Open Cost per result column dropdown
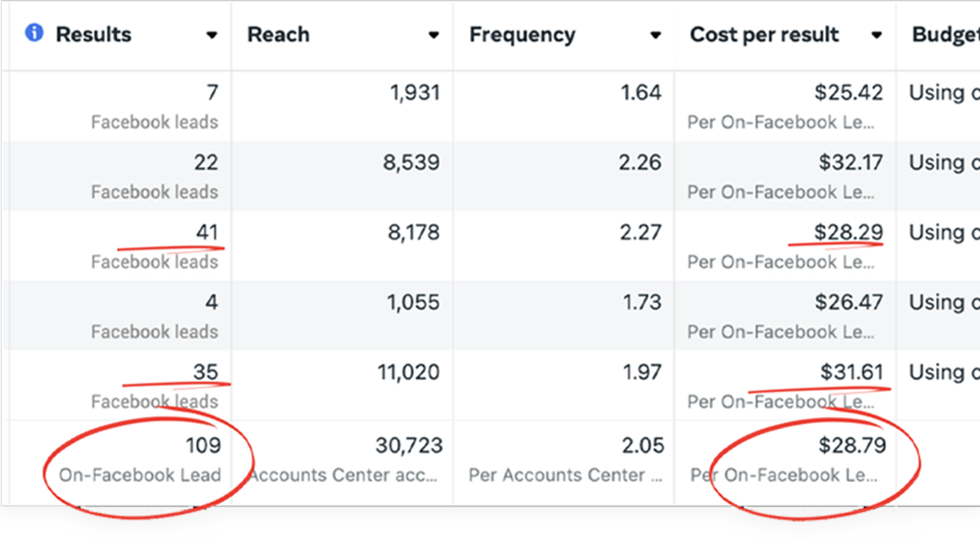Viewport: 980px width, 539px height. click(x=876, y=36)
